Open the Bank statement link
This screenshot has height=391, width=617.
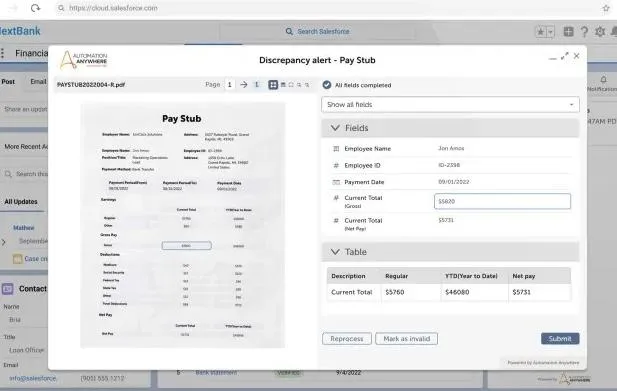[216, 372]
